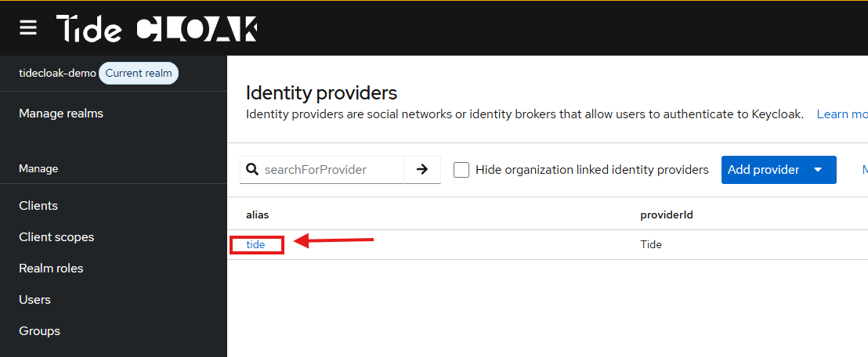Submit provider search with arrow button
The image size is (868, 357).
coord(422,169)
